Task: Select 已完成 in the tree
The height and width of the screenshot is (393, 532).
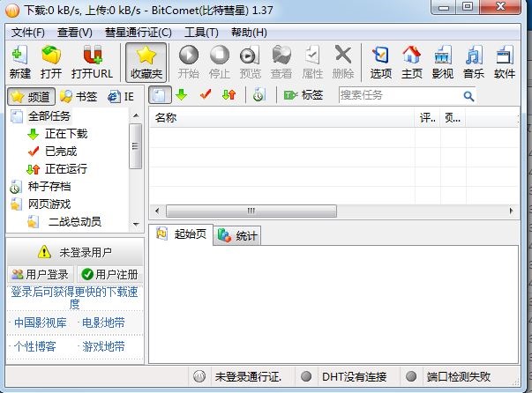Action: click(x=60, y=151)
